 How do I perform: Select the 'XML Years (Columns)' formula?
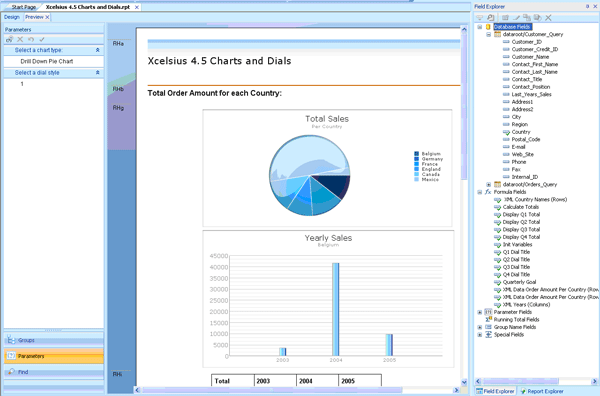pyautogui.click(x=527, y=305)
